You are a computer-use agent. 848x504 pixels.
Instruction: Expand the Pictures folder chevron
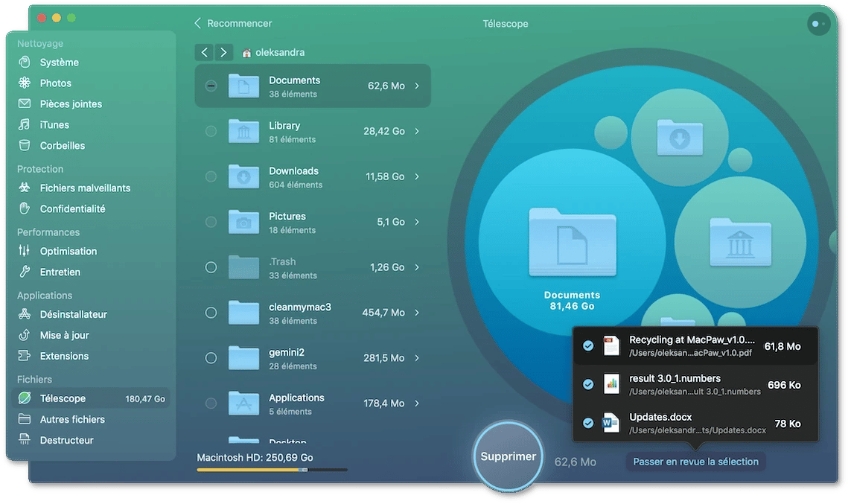pyautogui.click(x=417, y=222)
